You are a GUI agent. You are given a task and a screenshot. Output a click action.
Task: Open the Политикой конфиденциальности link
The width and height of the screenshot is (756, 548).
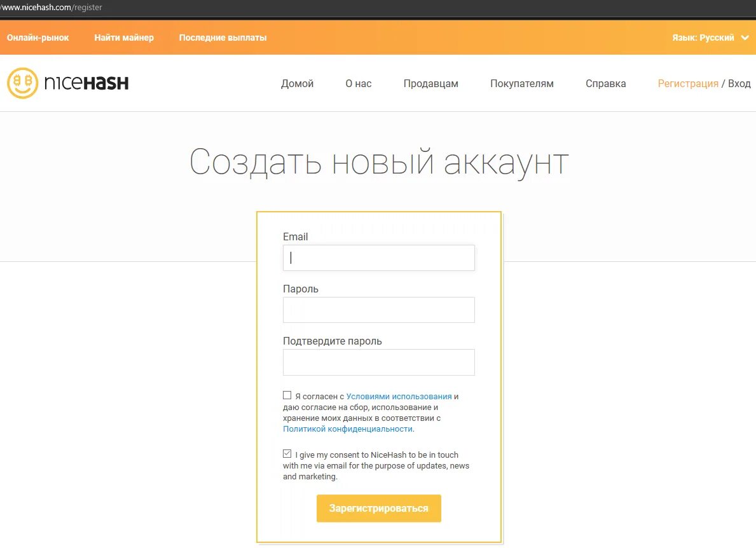(x=348, y=428)
